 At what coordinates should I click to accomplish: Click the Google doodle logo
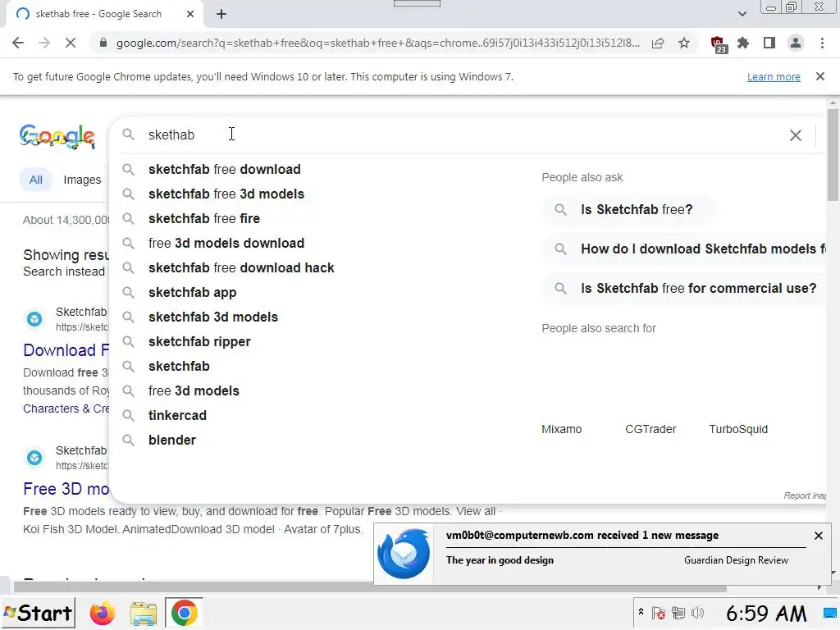tap(57, 137)
